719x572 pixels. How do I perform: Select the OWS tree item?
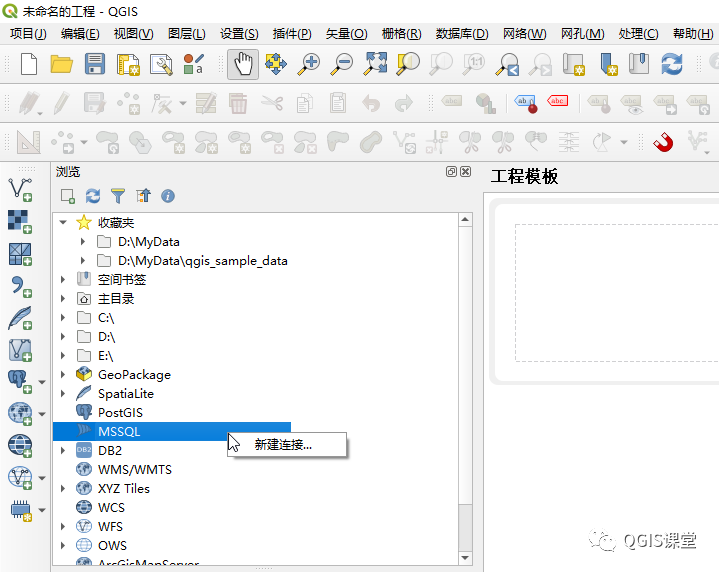tap(112, 545)
